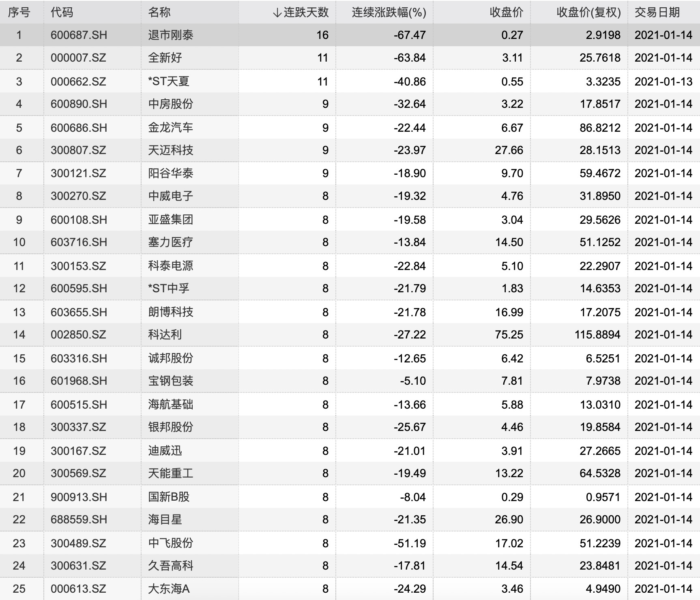Open stock code 600687.SH
Image resolution: width=700 pixels, height=600 pixels.
coord(79,35)
